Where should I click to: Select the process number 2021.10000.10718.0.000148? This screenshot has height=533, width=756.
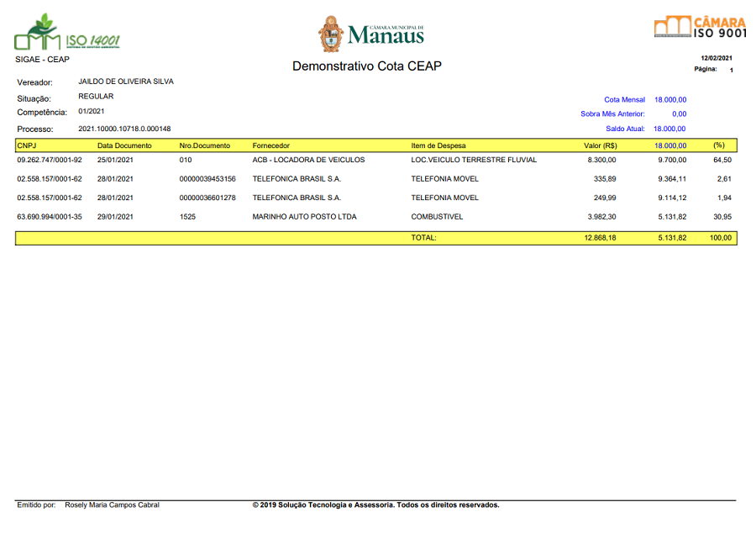point(124,129)
